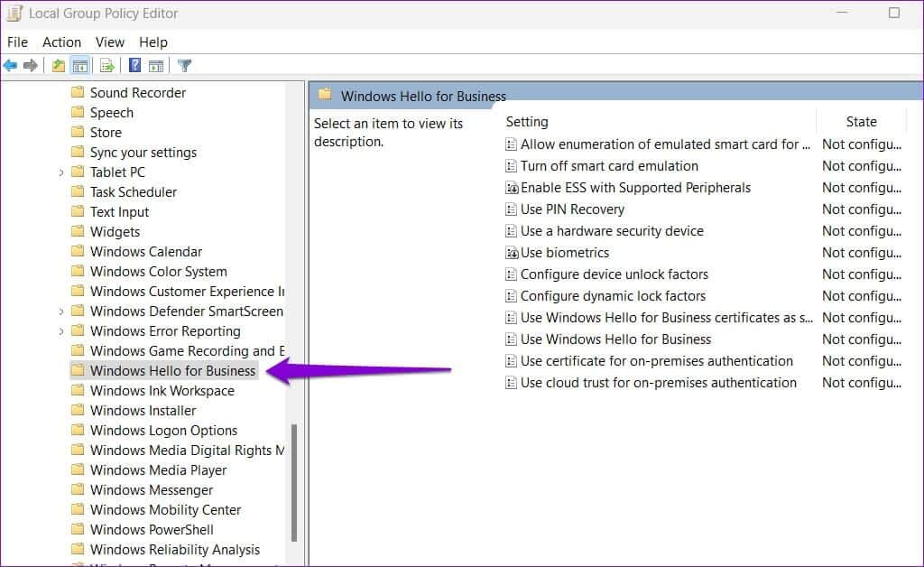
Task: Select Windows Logon Options folder
Action: (x=163, y=431)
